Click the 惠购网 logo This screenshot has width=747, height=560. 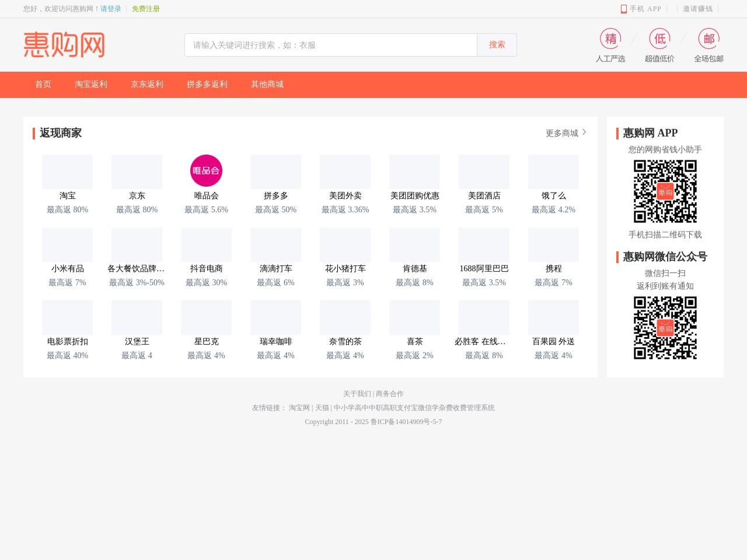coord(64,45)
